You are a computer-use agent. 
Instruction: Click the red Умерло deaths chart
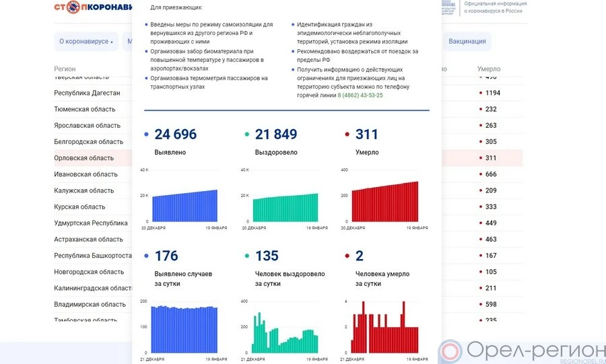click(x=385, y=202)
